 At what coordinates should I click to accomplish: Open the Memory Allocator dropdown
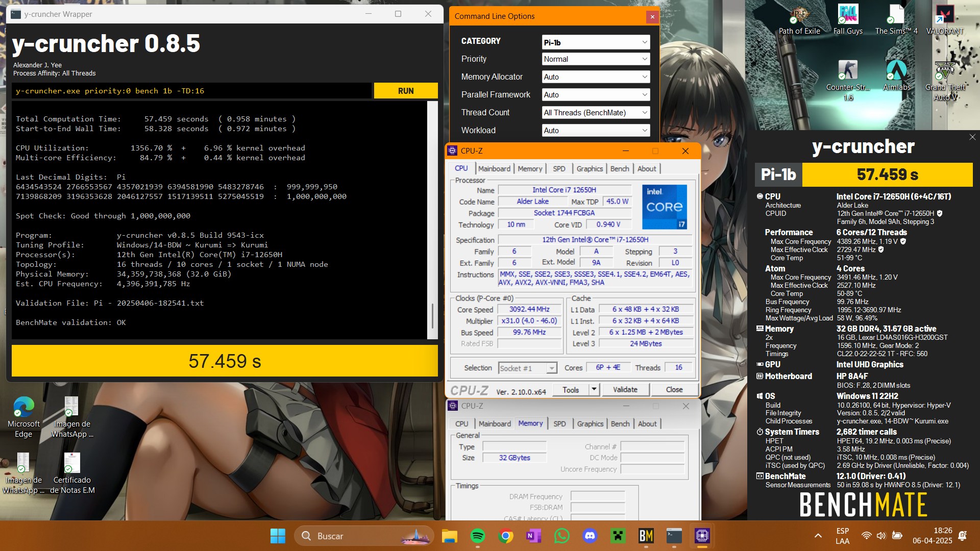(x=596, y=77)
